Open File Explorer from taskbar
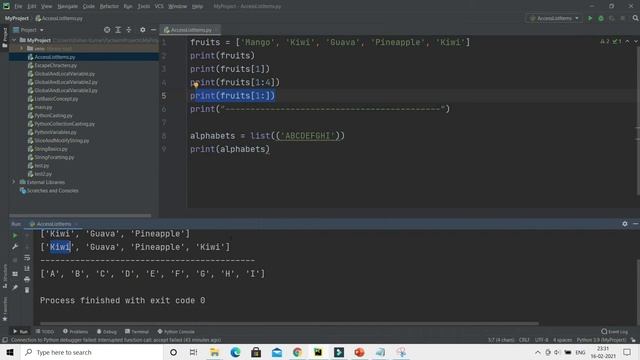The height and width of the screenshot is (360, 640). pos(214,352)
